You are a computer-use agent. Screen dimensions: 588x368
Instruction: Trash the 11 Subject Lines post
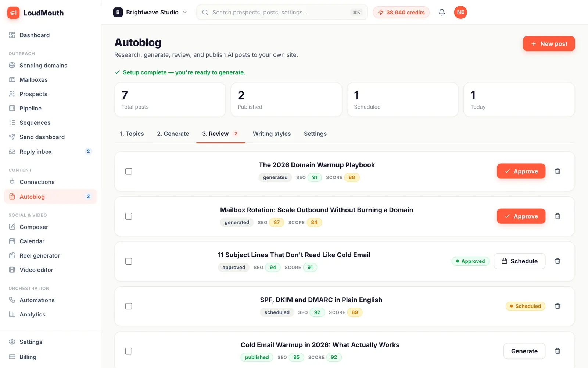click(557, 261)
